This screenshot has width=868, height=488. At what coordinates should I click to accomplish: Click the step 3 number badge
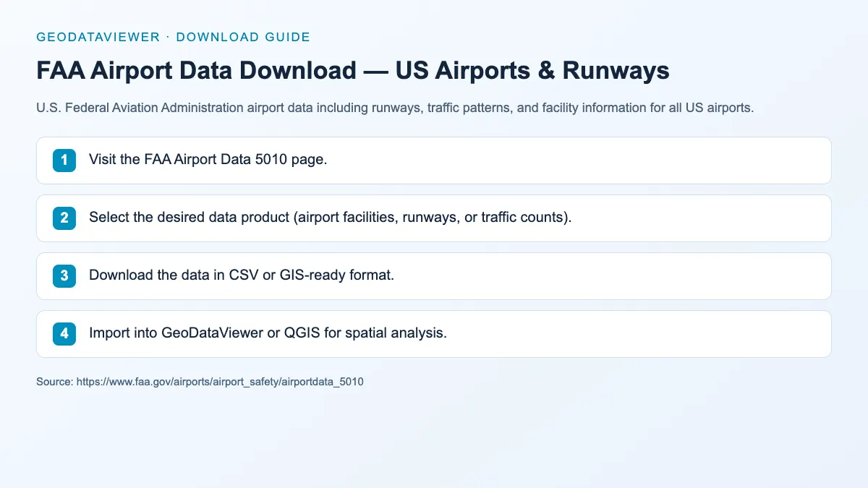(64, 276)
